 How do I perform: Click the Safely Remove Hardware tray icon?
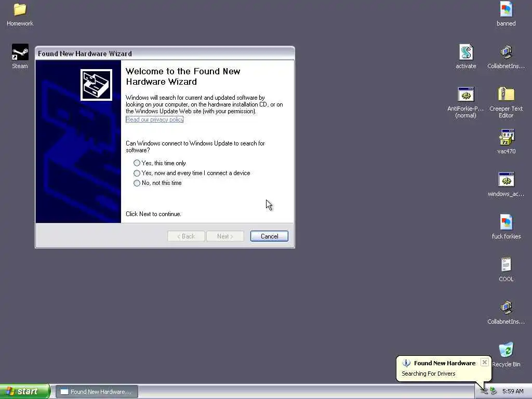point(494,391)
